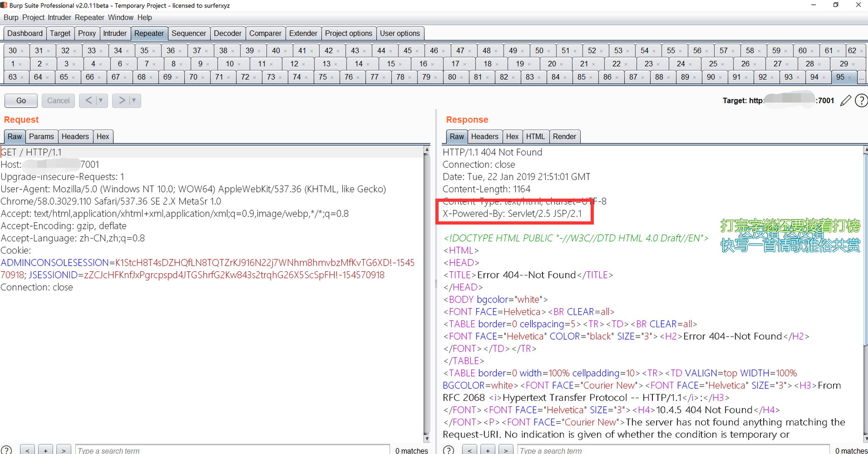Click 'Content-Length: 1164' response header
Image resolution: width=868 pixels, height=454 pixels.
486,189
